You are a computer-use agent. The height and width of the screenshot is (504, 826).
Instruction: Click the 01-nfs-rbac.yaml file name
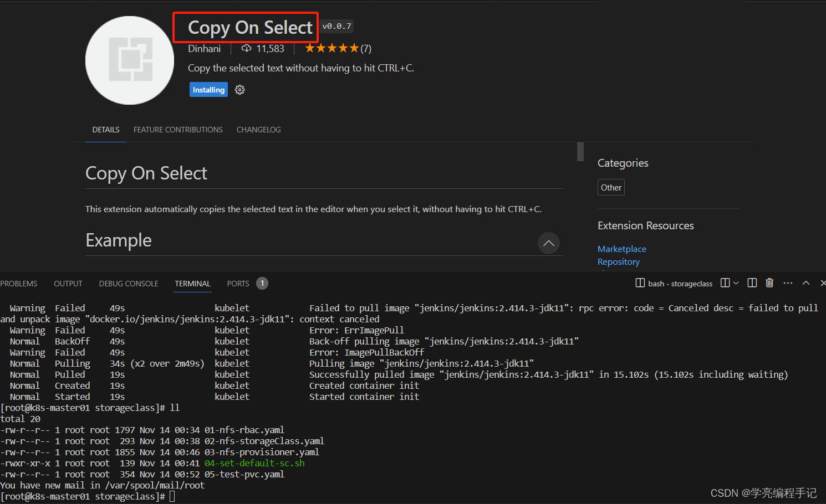click(244, 430)
